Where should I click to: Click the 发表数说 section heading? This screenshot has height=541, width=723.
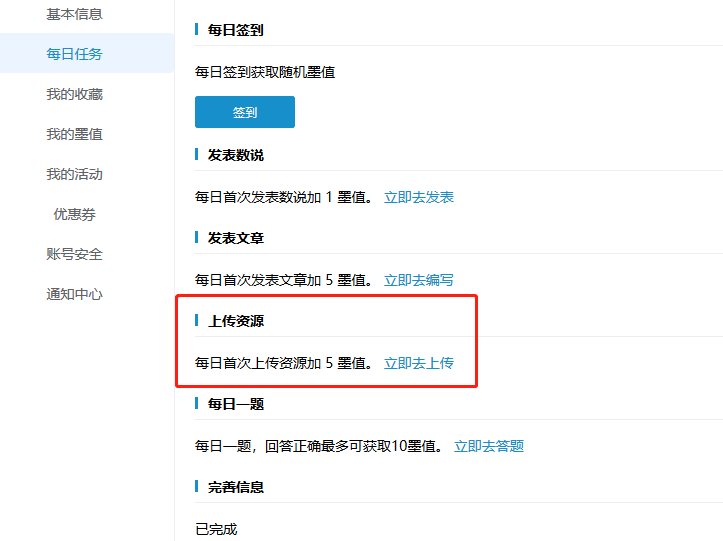pyautogui.click(x=235, y=155)
